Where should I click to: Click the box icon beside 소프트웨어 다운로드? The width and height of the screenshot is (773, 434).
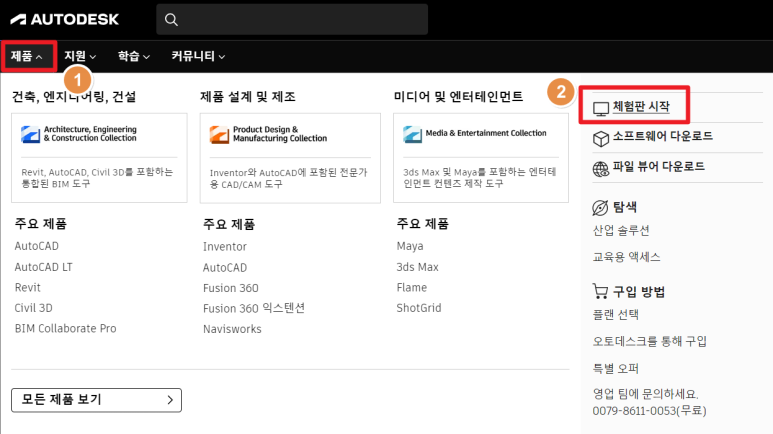(x=600, y=139)
